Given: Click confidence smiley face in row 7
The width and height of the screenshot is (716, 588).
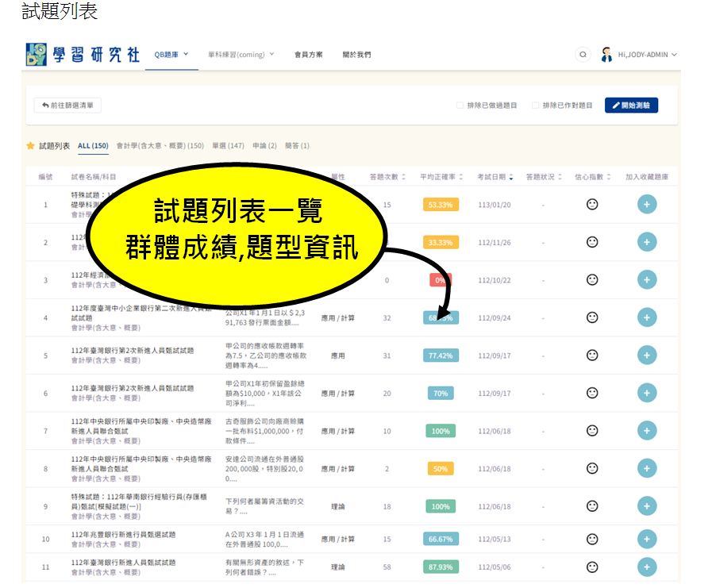Looking at the screenshot, I should 591,430.
